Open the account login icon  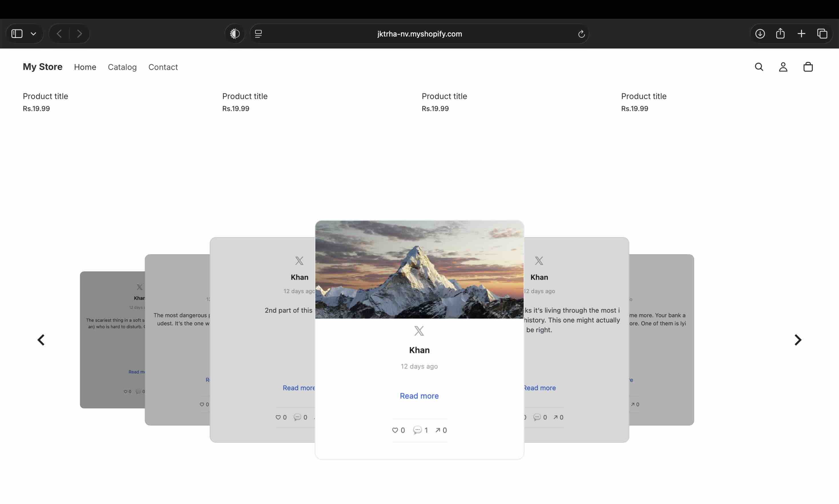(x=783, y=67)
